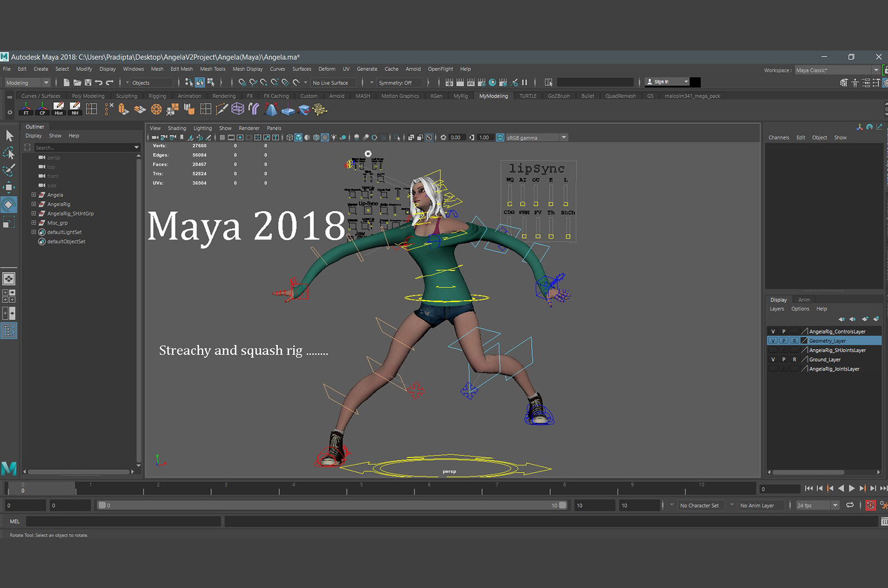Click the Snap to Grids magnet icon
This screenshot has height=588, width=888.
click(242, 82)
